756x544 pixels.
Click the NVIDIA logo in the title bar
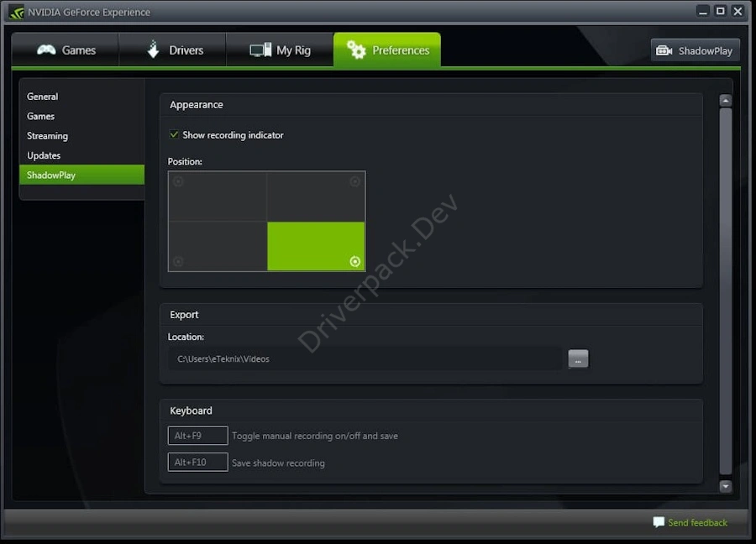[x=16, y=12]
